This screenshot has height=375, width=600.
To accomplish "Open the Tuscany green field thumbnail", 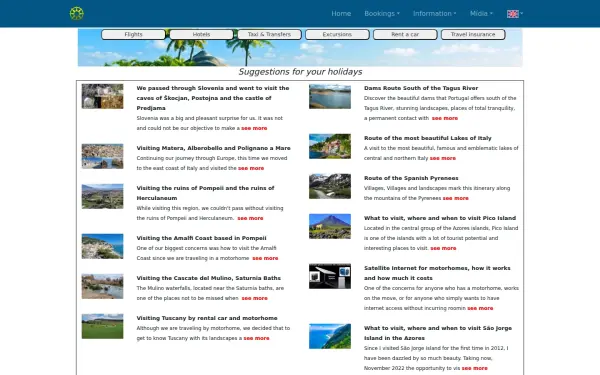I will point(103,326).
